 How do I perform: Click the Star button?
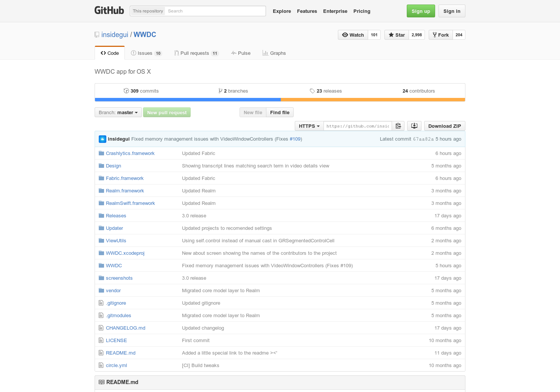[x=397, y=35]
